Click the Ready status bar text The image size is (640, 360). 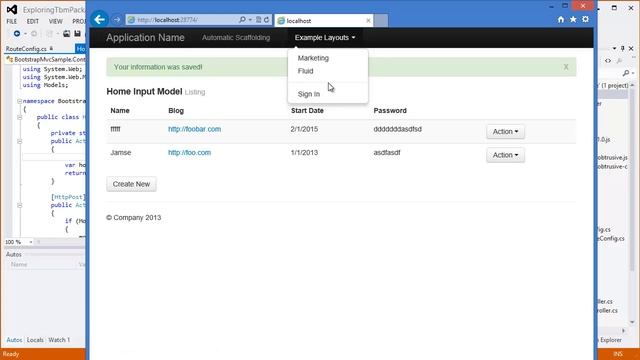(11, 354)
